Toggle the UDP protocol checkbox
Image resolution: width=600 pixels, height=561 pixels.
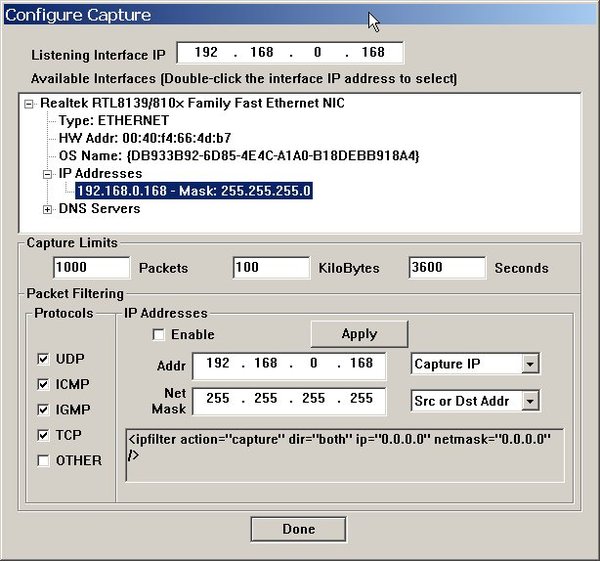(x=42, y=358)
